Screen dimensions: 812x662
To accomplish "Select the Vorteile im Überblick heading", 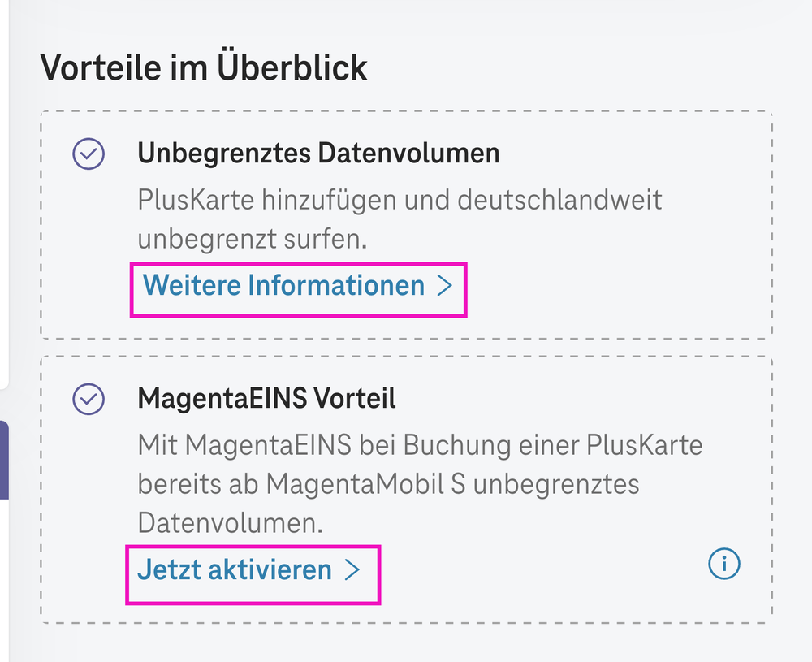I will click(x=204, y=67).
